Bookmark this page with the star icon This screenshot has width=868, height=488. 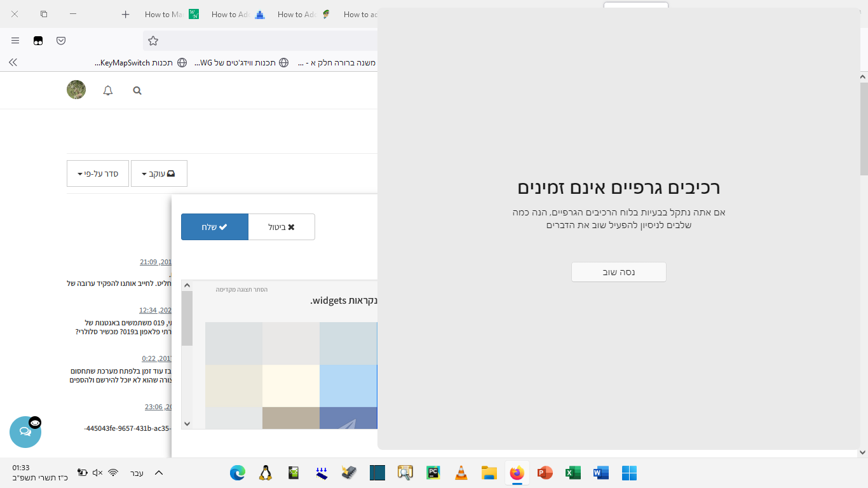(153, 41)
